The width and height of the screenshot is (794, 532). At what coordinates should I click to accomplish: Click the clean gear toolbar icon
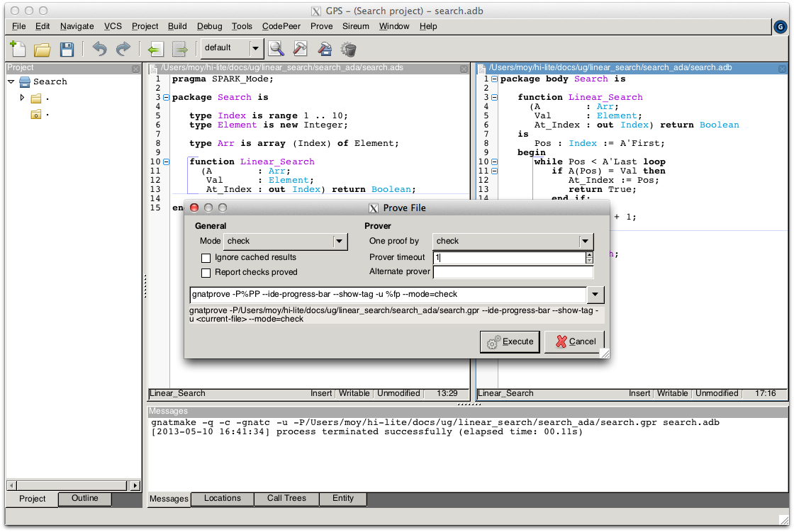click(348, 49)
